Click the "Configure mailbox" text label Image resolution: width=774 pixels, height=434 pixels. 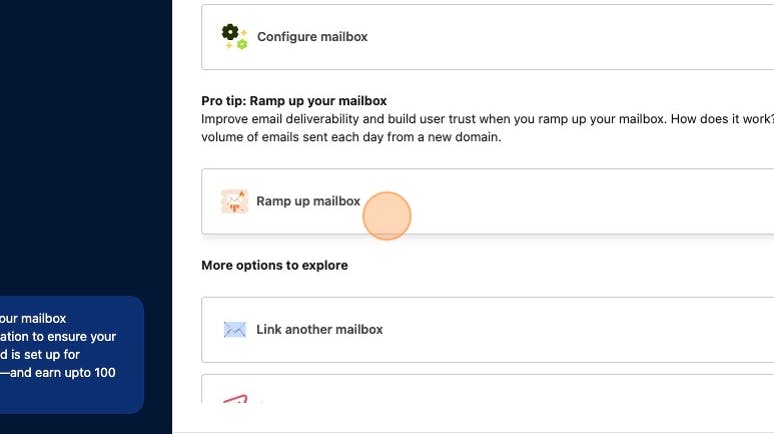[x=312, y=37]
